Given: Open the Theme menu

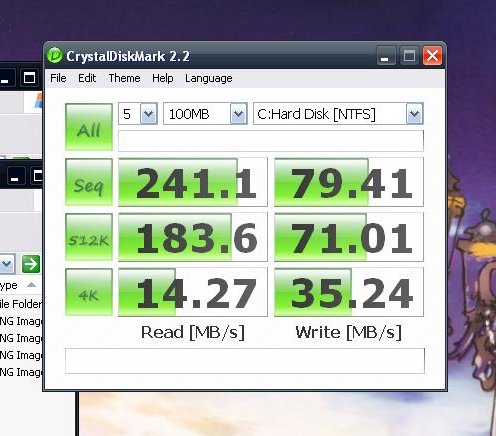Looking at the screenshot, I should pos(124,78).
